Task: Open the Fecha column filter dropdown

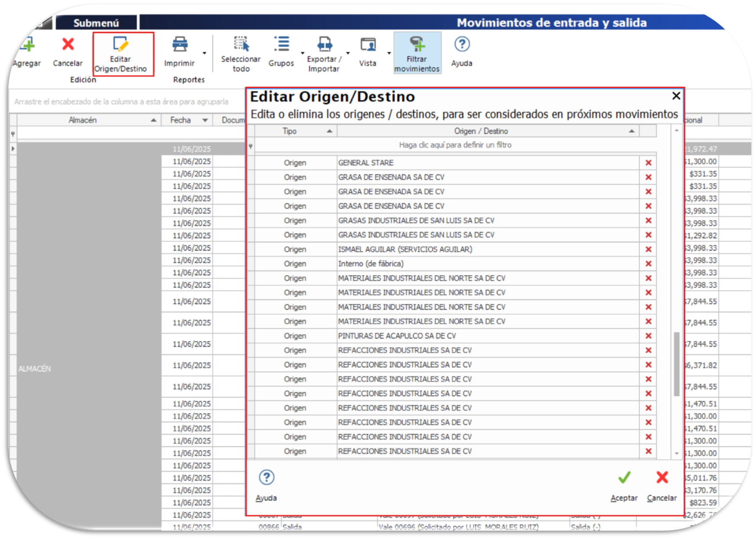Action: [205, 120]
